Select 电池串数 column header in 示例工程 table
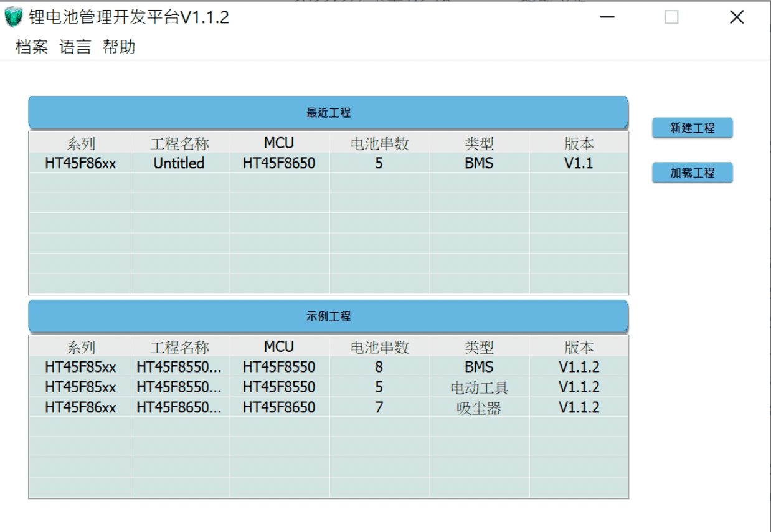 (379, 347)
